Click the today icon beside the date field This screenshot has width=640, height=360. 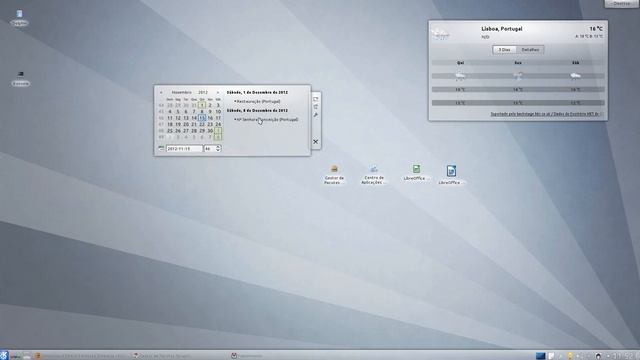[x=161, y=149]
